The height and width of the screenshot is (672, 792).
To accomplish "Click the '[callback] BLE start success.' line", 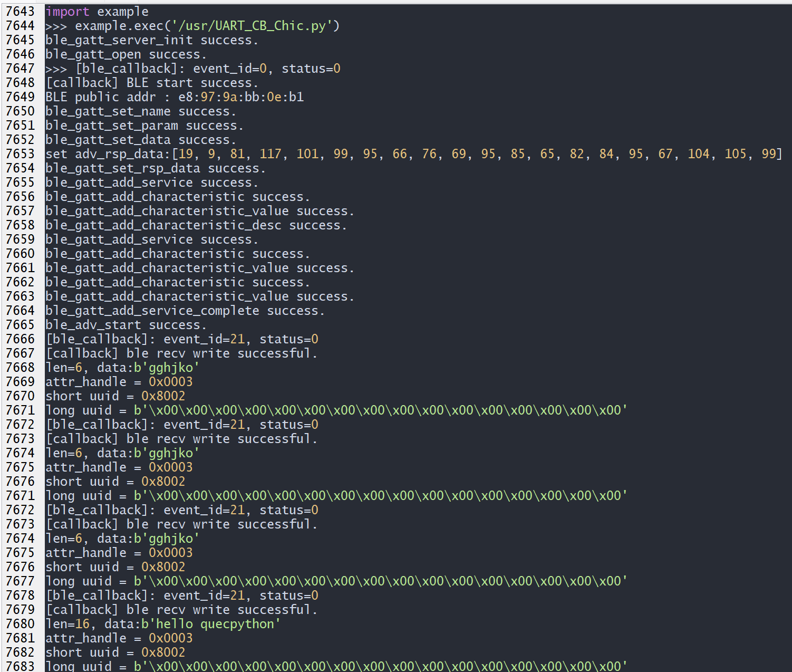I will (151, 83).
